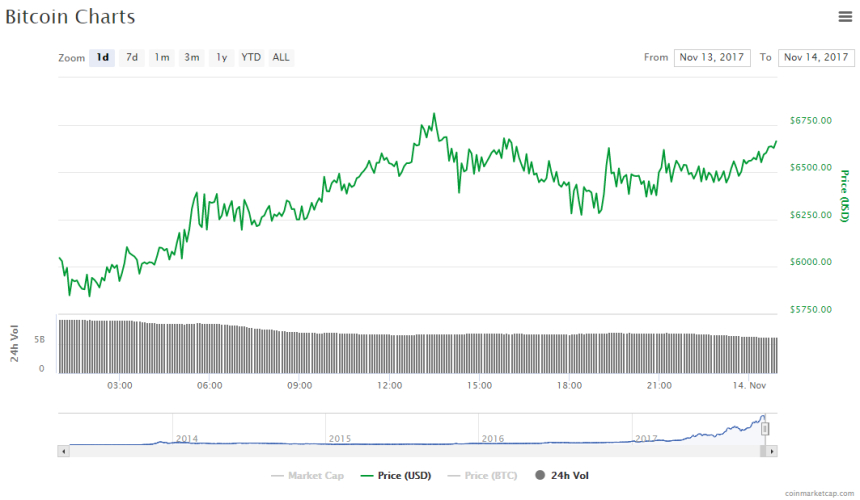Click the navigator scroll right arrow
This screenshot has height=500, width=860.
click(772, 451)
